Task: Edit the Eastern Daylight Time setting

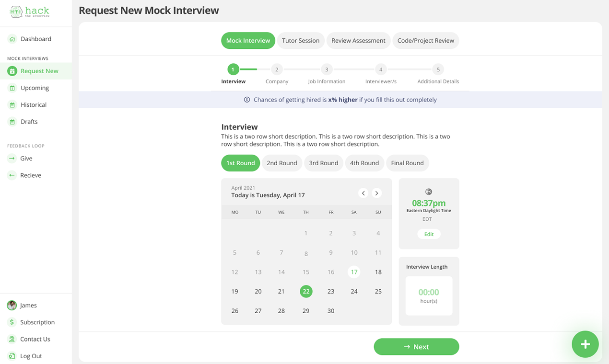Action: (x=429, y=234)
